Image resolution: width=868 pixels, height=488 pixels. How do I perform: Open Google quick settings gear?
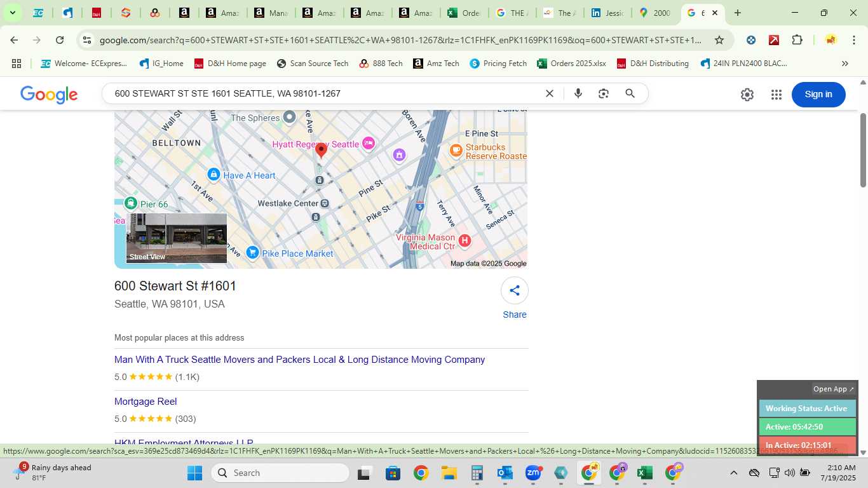pyautogui.click(x=747, y=95)
